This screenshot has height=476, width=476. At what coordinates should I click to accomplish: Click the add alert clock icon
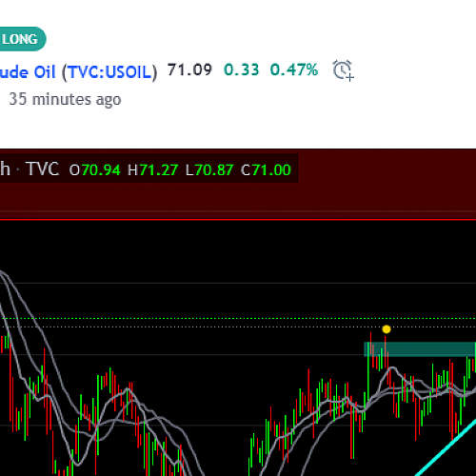pyautogui.click(x=343, y=70)
